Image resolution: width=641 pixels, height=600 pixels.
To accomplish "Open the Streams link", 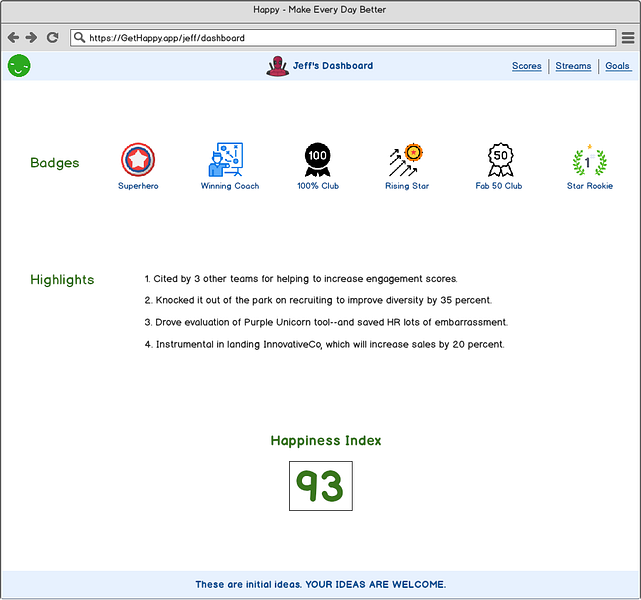I will (x=573, y=66).
